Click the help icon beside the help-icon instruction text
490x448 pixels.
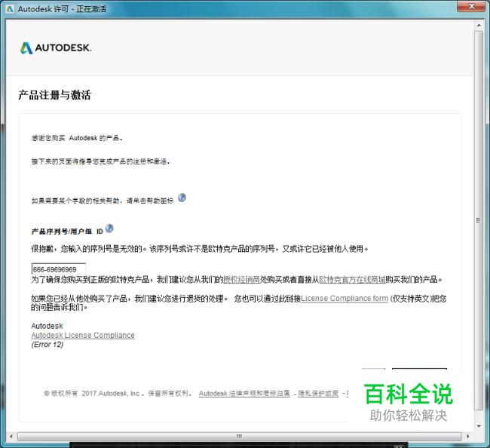coord(182,198)
